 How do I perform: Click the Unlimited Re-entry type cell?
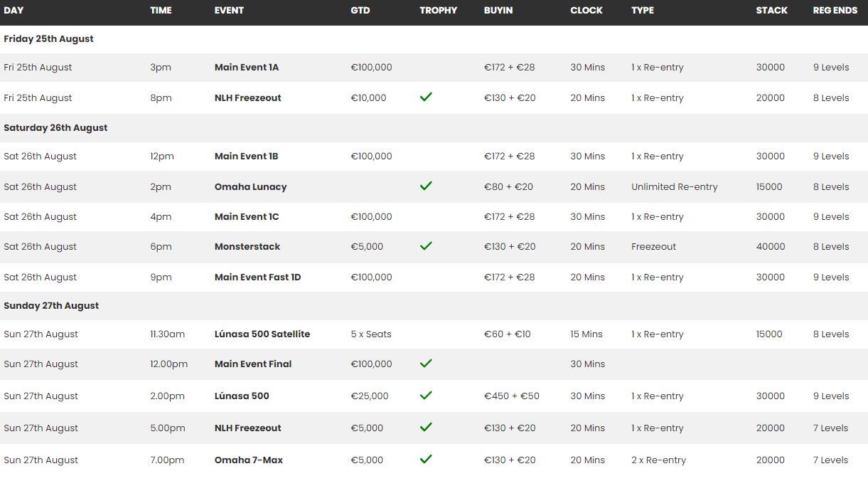675,187
